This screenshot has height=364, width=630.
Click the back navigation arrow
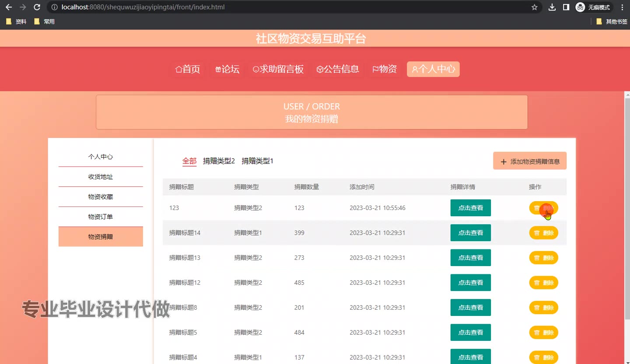point(9,7)
